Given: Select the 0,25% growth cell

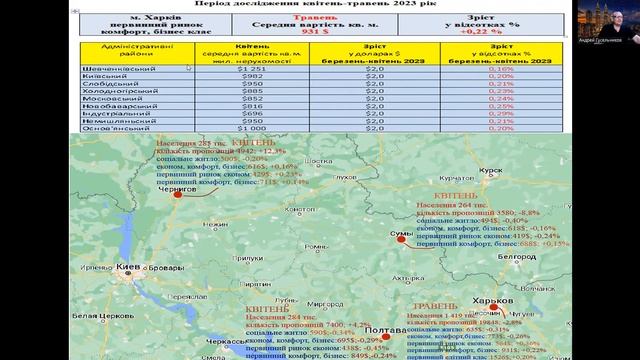Looking at the screenshot, I should 502,106.
